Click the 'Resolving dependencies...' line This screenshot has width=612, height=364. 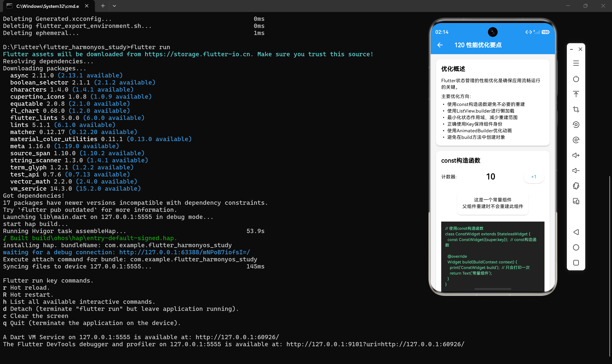(48, 61)
